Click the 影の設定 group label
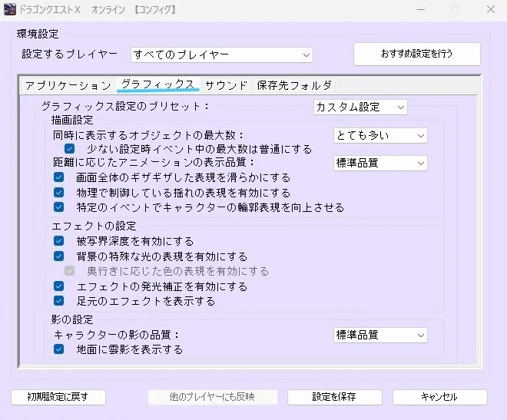This screenshot has height=420, width=507. click(x=72, y=319)
